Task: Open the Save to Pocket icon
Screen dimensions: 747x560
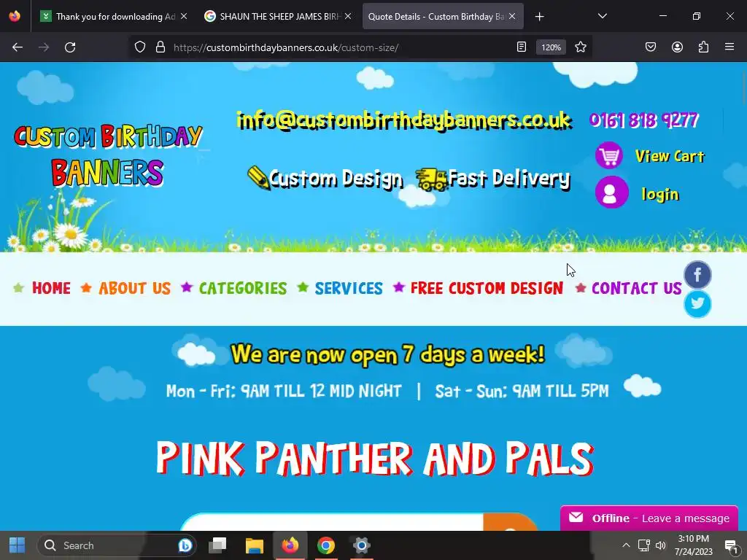Action: point(651,47)
